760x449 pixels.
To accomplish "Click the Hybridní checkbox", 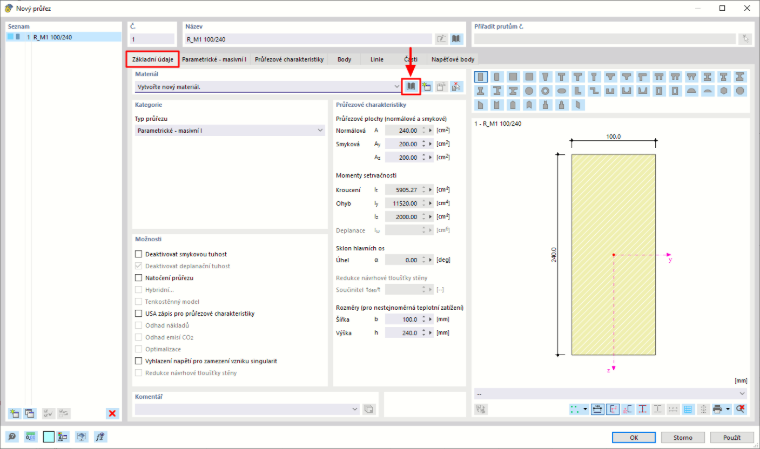I will 139,290.
